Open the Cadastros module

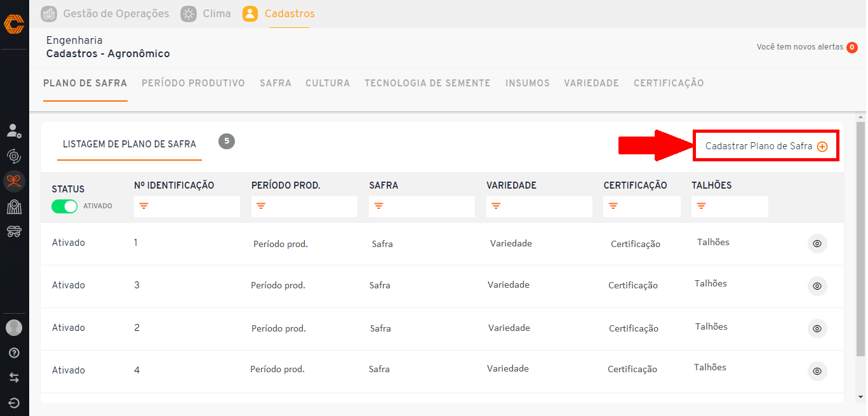click(x=290, y=13)
